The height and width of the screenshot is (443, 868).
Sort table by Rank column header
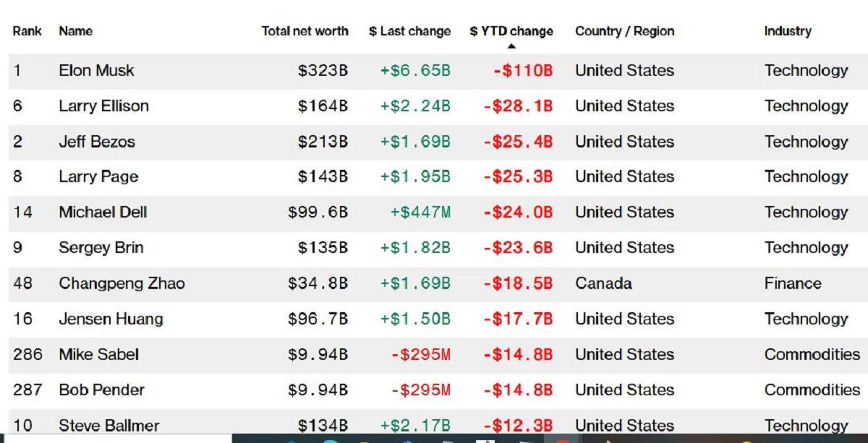click(x=27, y=31)
